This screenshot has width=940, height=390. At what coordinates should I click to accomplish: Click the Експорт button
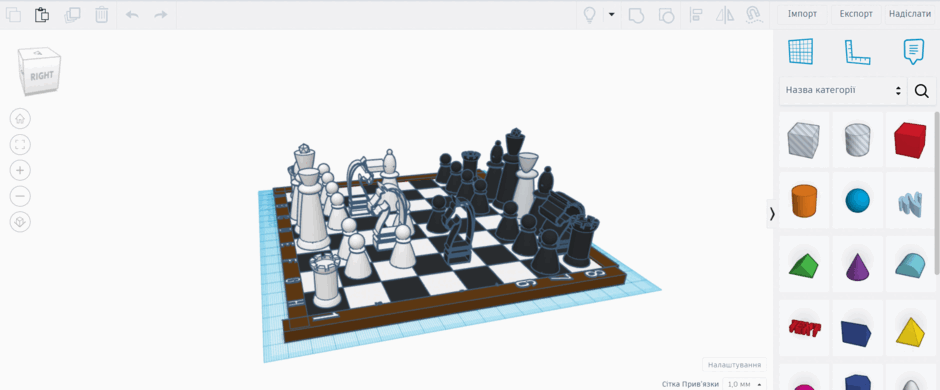(x=856, y=14)
